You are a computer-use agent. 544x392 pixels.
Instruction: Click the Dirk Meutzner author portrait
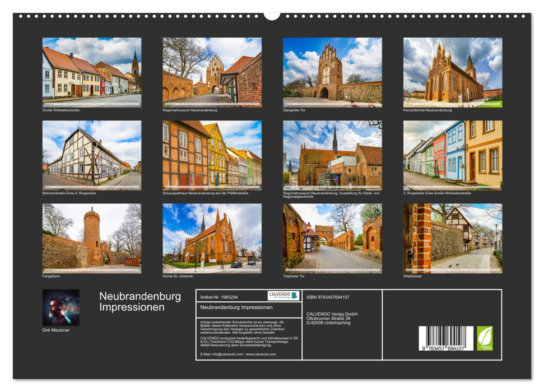pyautogui.click(x=62, y=307)
